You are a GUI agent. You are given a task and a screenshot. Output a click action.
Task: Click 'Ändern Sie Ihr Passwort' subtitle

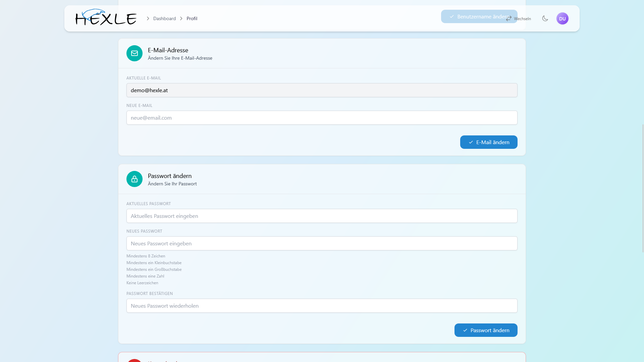point(172,184)
